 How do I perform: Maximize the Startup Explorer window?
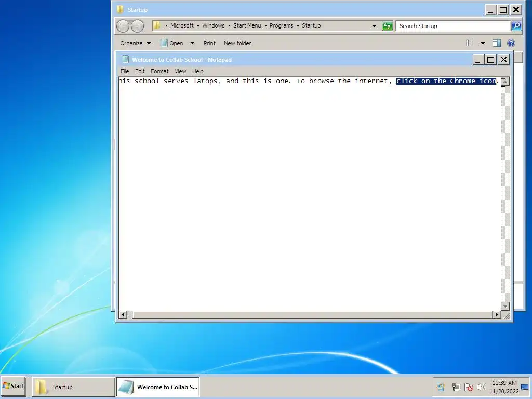point(503,10)
